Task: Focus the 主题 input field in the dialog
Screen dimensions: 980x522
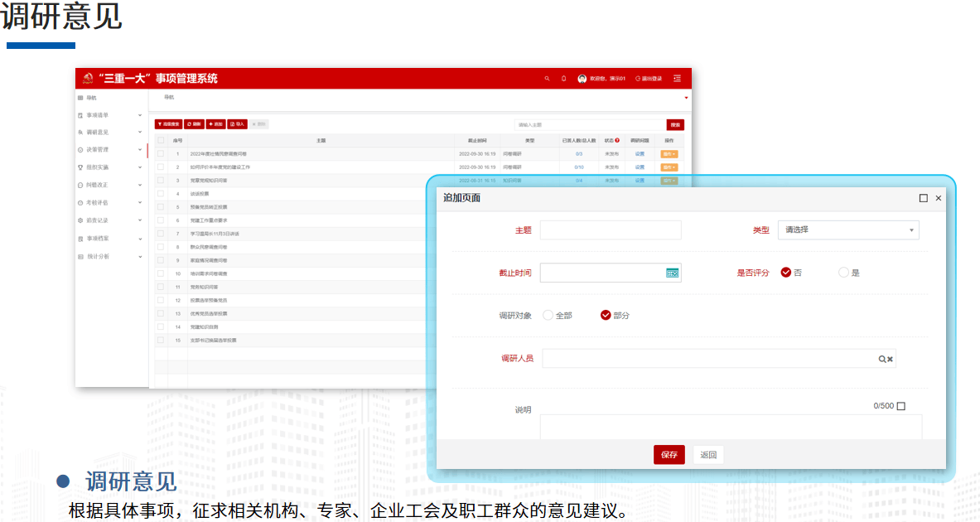Action: point(611,230)
